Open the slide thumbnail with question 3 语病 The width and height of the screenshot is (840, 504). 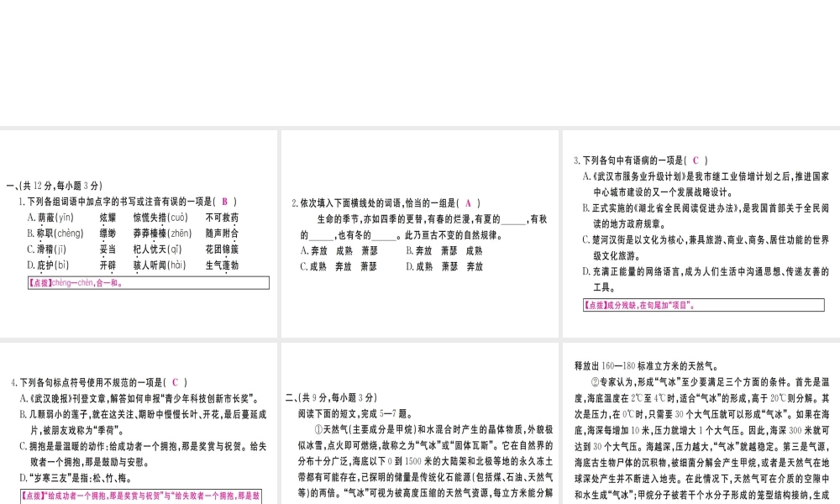point(701,234)
